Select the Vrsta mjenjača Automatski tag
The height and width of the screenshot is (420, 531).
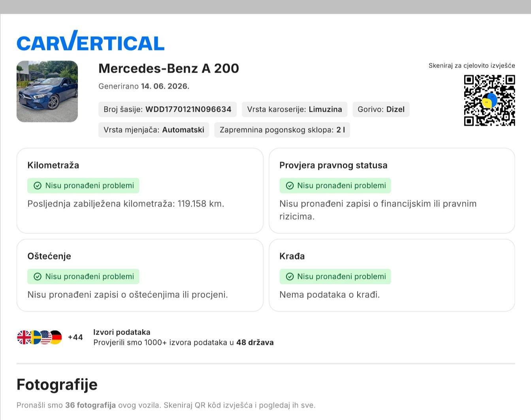click(x=154, y=130)
